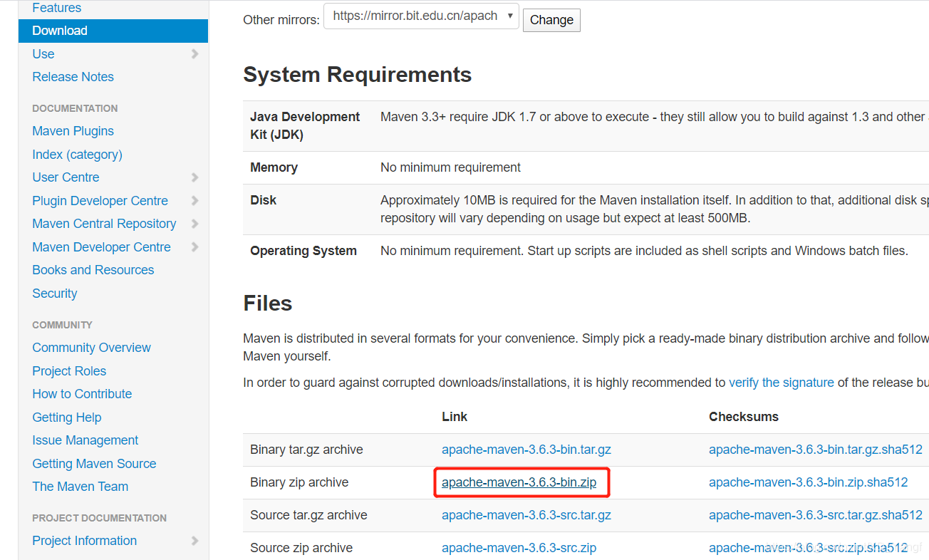Download apache-maven-3.6.3-src.zip

click(519, 548)
